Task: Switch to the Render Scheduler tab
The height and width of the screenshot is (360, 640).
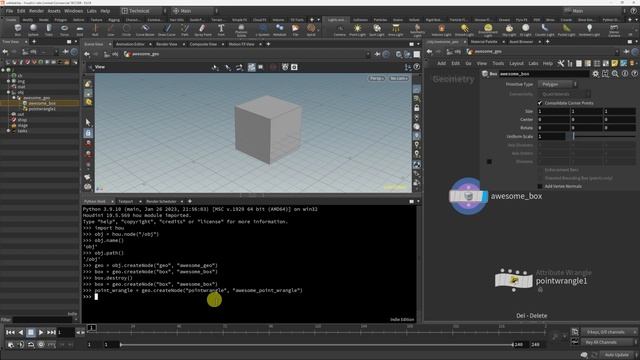Action: tap(161, 202)
